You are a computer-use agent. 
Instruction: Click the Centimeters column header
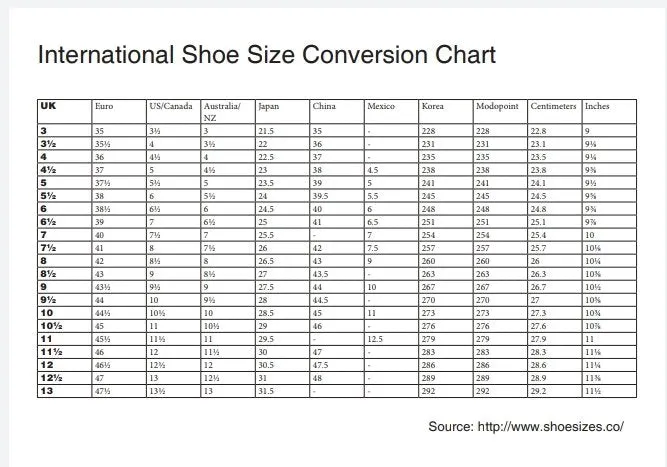(x=553, y=106)
